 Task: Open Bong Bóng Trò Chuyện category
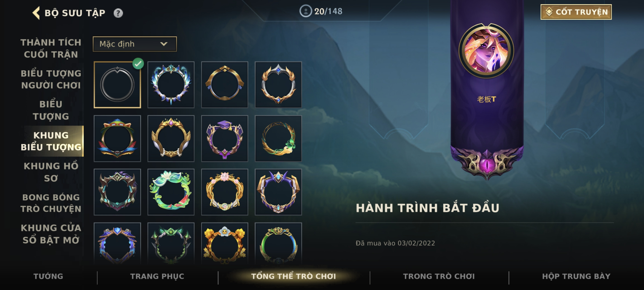(x=51, y=203)
